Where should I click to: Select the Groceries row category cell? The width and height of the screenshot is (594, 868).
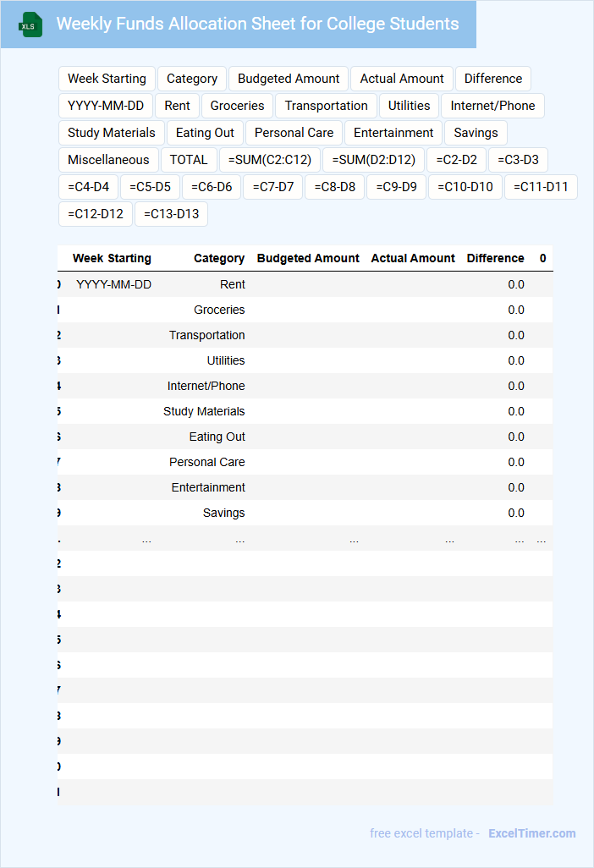pyautogui.click(x=219, y=310)
